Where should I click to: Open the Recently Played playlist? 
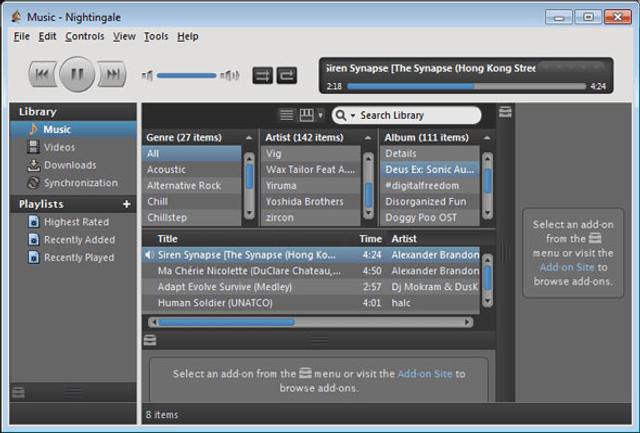(x=73, y=258)
